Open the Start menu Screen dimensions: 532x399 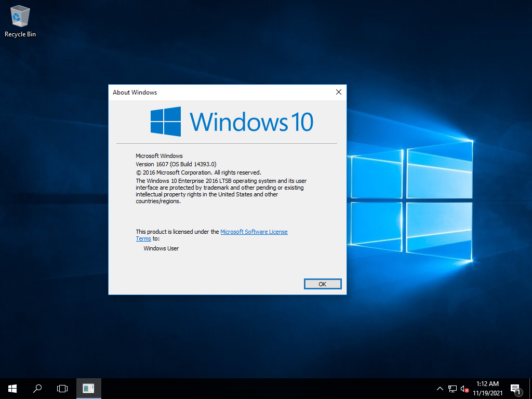coord(12,388)
